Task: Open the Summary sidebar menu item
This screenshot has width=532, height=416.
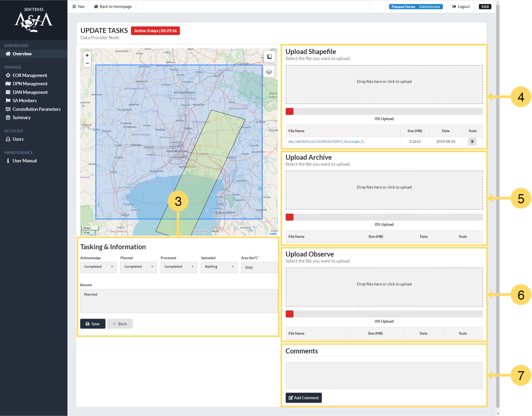Action: pos(21,117)
